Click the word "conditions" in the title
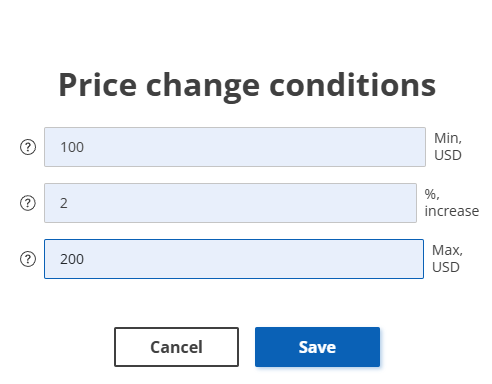Viewport: 492px width, 384px height. [353, 85]
